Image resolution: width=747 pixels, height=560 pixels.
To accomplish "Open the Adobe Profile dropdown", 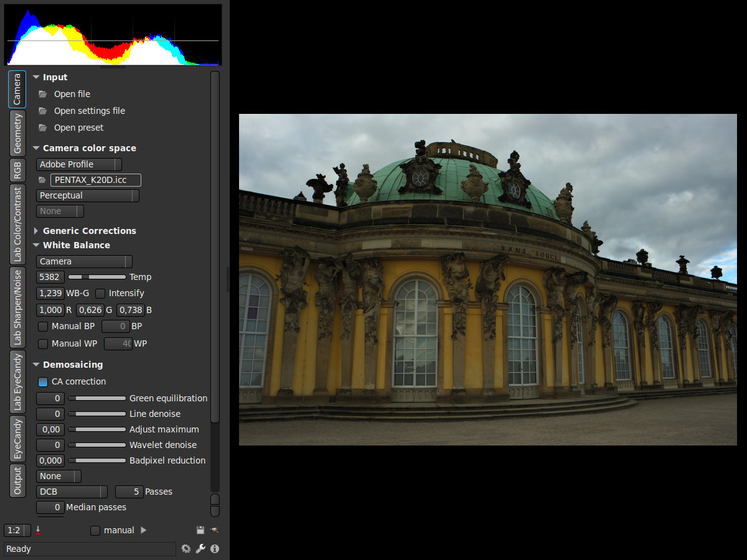I will click(x=78, y=164).
